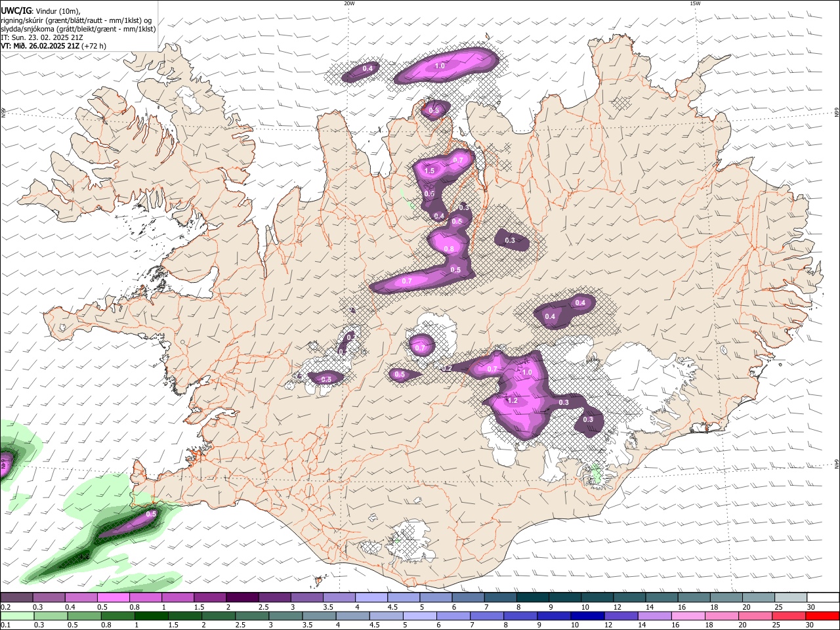Select lower-row bright red swatch after 30
Image resolution: width=840 pixels, height=630 pixels.
[x=822, y=616]
